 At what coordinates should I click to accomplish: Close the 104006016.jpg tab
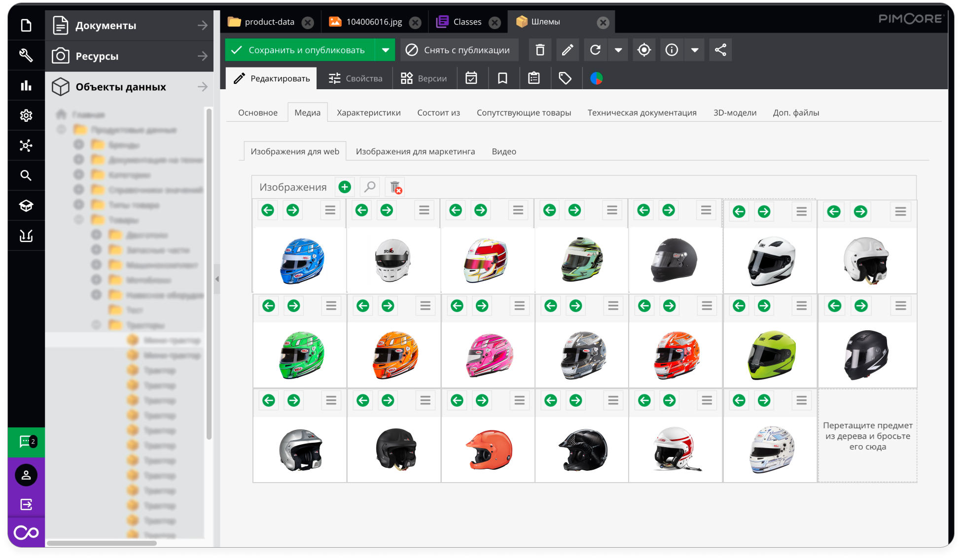416,22
